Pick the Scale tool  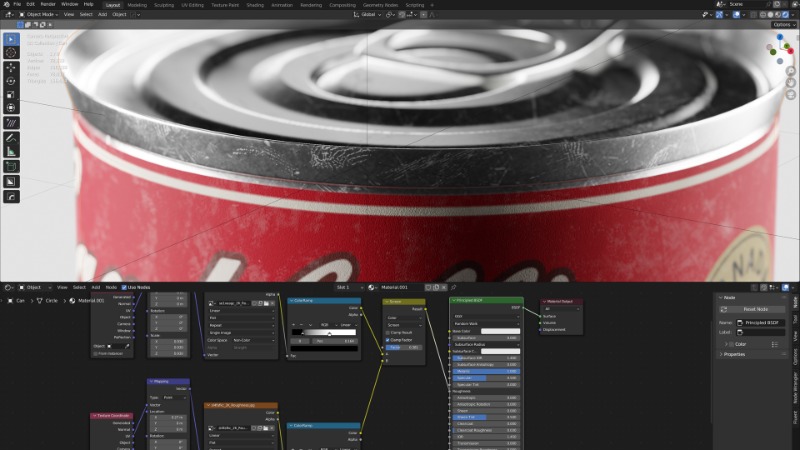[12, 96]
